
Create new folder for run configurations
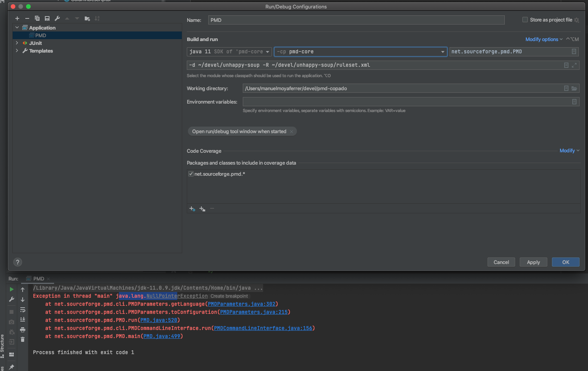click(87, 18)
